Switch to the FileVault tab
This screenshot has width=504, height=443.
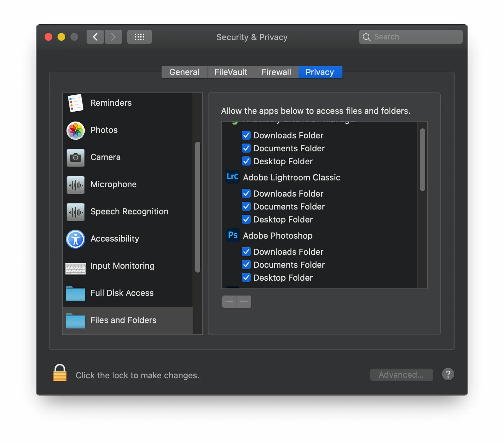[231, 72]
